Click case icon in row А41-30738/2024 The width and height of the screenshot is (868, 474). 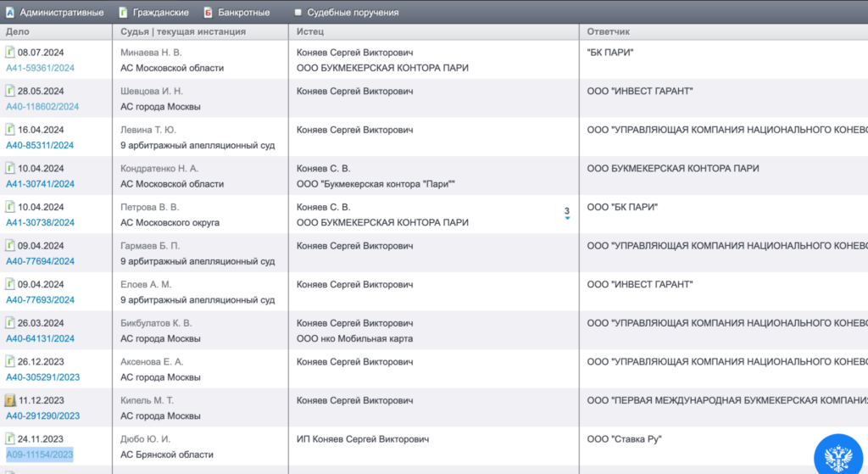(10, 207)
